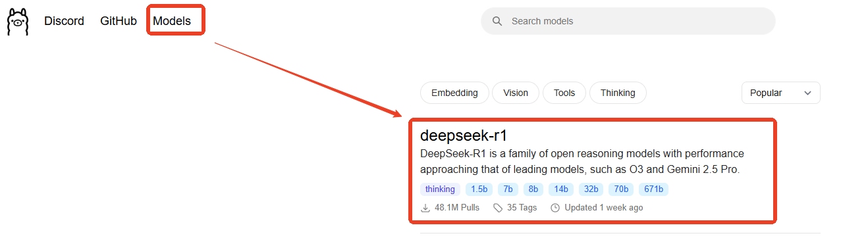The height and width of the screenshot is (244, 868).
Task: Click the 48.1M Pulls text
Action: coord(457,208)
